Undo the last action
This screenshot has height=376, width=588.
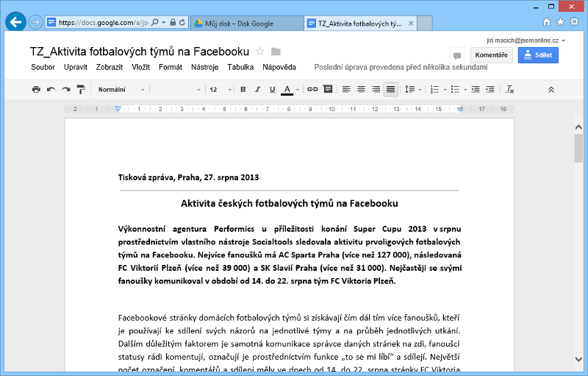[x=51, y=90]
